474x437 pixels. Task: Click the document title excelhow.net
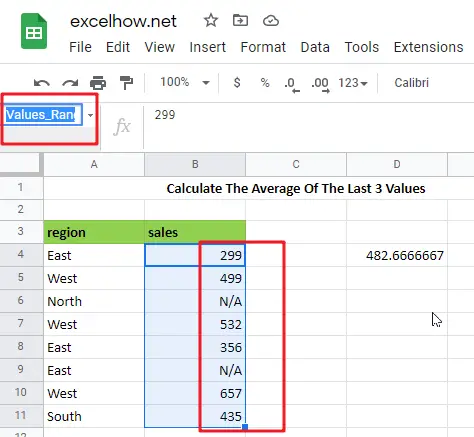tap(123, 21)
